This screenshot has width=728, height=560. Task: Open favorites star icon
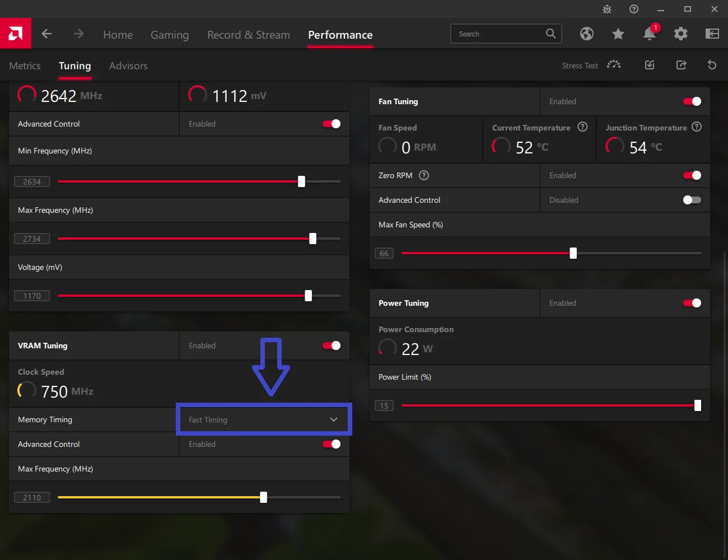tap(618, 34)
